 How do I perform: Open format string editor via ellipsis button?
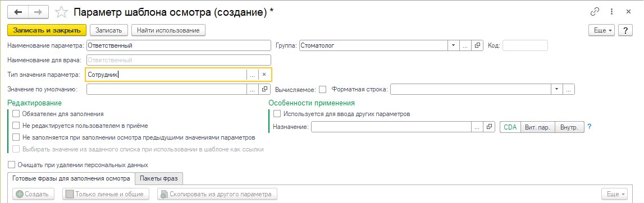pos(569,89)
